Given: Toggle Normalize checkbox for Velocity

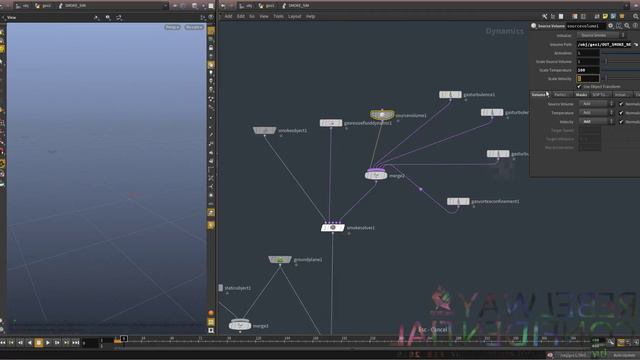Looking at the screenshot, I should [621, 122].
